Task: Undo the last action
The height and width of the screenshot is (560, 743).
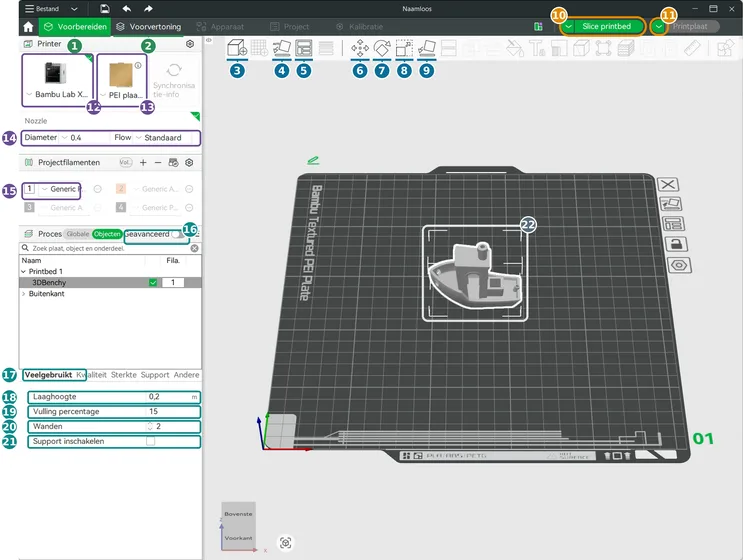Action: 127,9
